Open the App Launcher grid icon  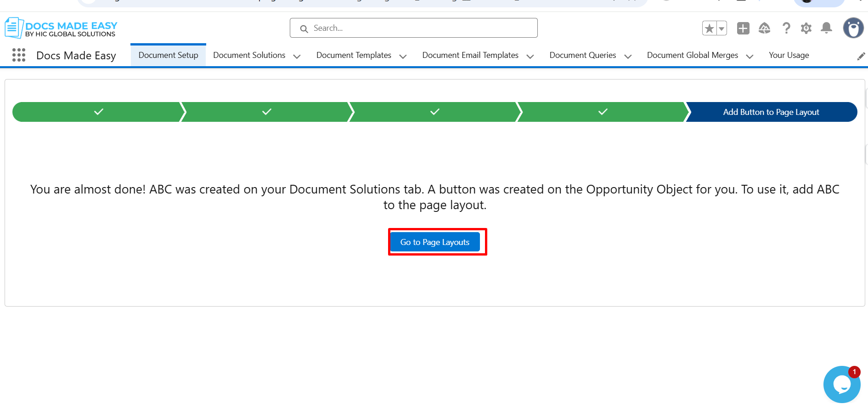19,55
